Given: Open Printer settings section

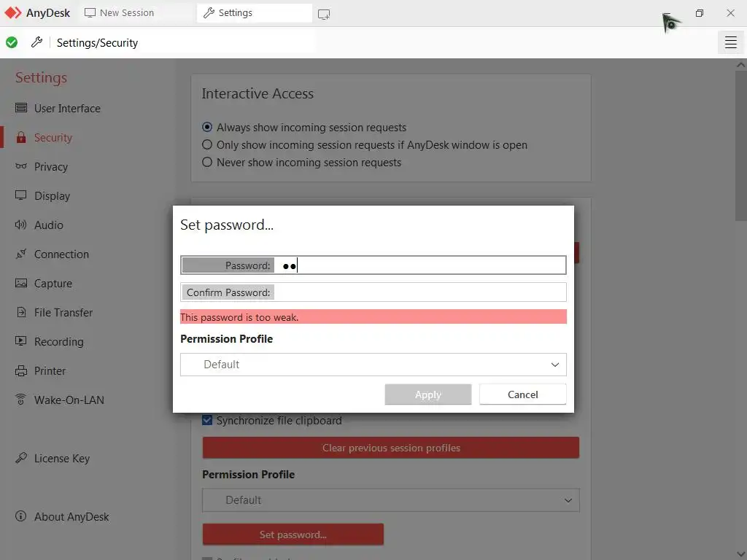Looking at the screenshot, I should pos(50,370).
